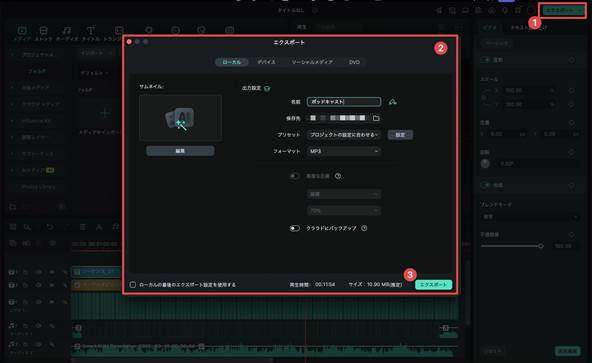Open the プリセット dropdown
Viewport: 592px width, 363px height.
(344, 135)
